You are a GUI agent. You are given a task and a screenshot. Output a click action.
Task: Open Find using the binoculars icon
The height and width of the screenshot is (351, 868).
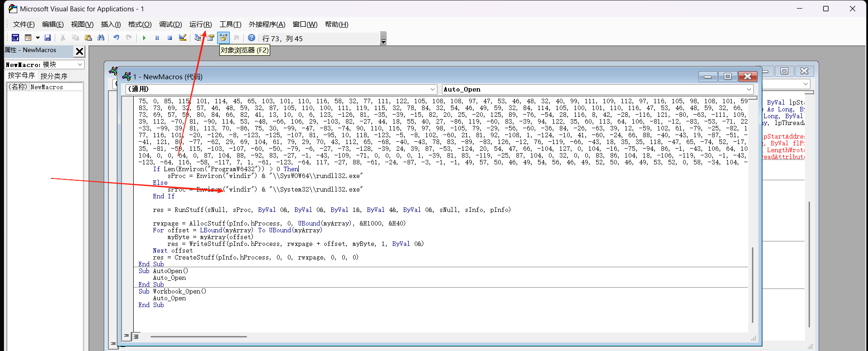coord(101,38)
